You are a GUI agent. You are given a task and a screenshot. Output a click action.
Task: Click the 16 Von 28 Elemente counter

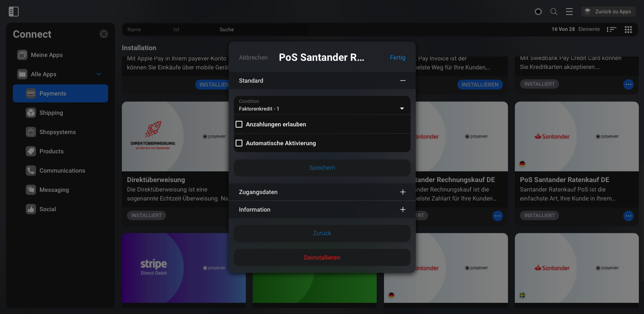click(576, 29)
